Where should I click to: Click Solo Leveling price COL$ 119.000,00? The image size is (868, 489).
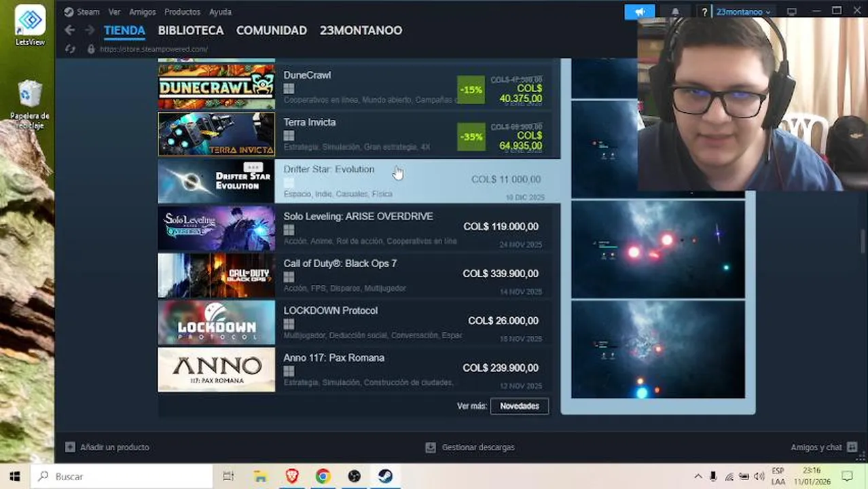coord(501,226)
